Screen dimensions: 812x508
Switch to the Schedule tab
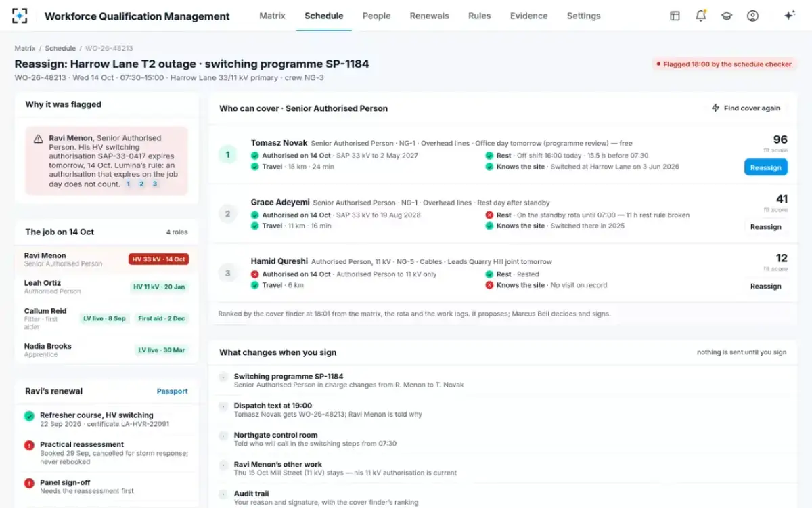click(x=323, y=16)
